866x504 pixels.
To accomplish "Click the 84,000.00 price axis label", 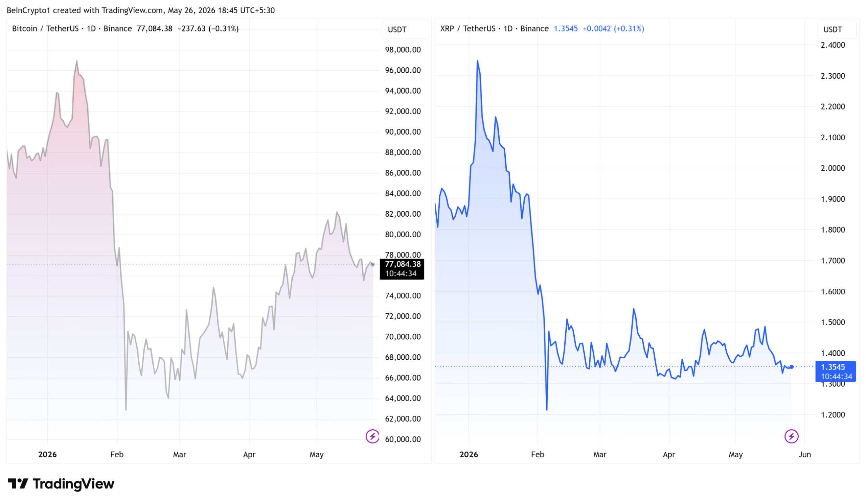I will (403, 193).
